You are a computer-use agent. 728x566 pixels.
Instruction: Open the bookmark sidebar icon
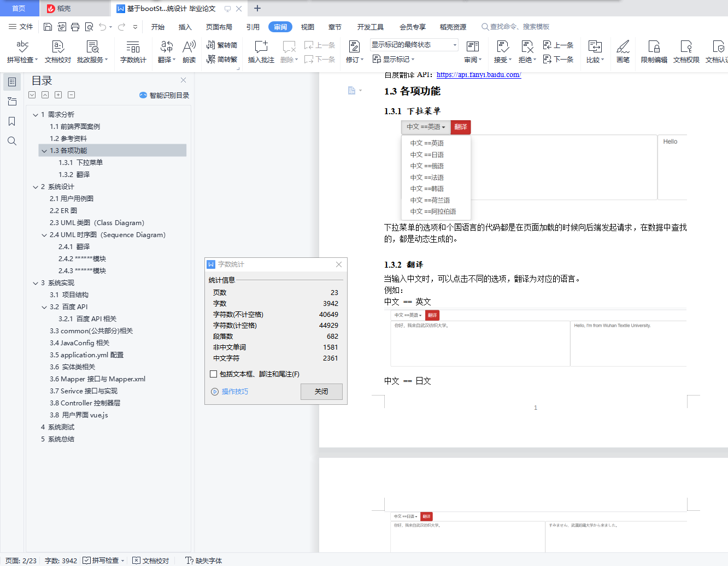[12, 121]
